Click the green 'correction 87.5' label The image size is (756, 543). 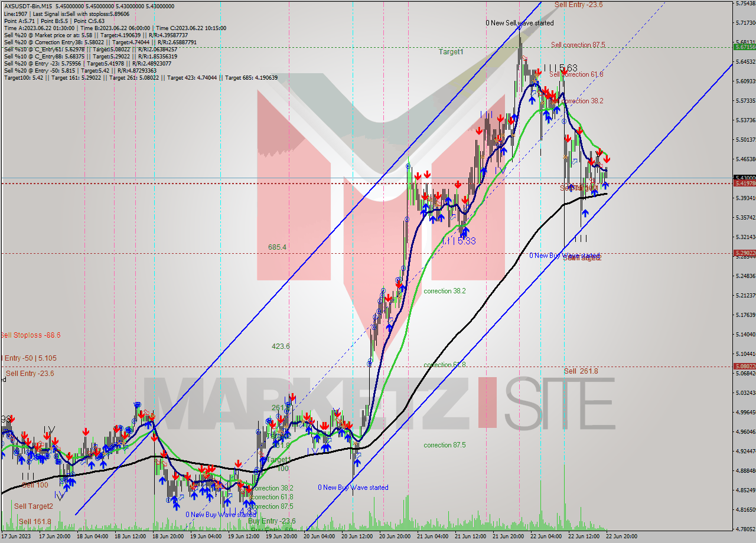445,445
